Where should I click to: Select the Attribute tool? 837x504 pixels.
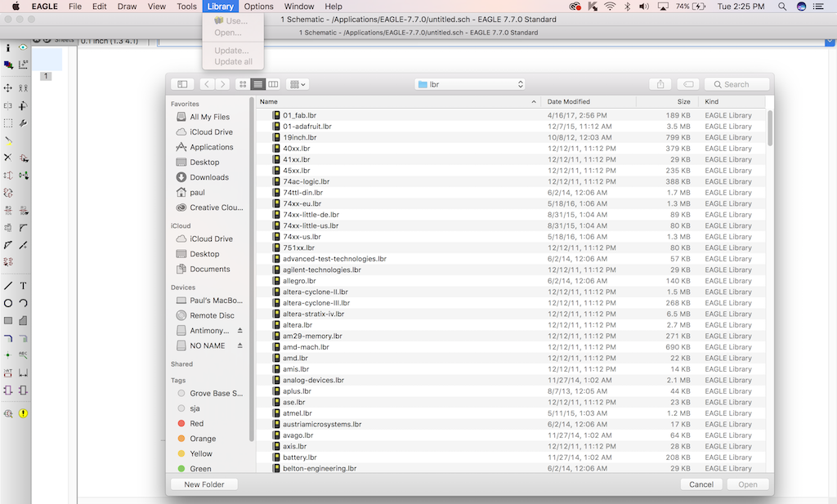pyautogui.click(x=8, y=372)
